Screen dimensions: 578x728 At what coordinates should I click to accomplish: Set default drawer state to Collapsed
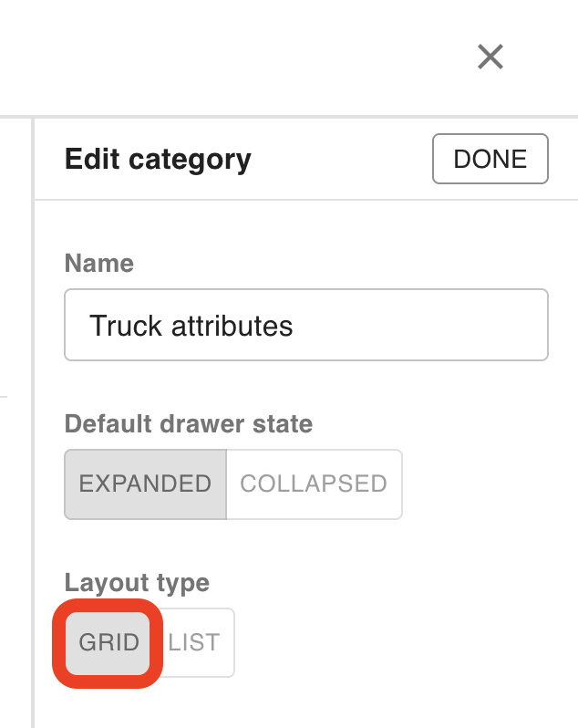314,484
